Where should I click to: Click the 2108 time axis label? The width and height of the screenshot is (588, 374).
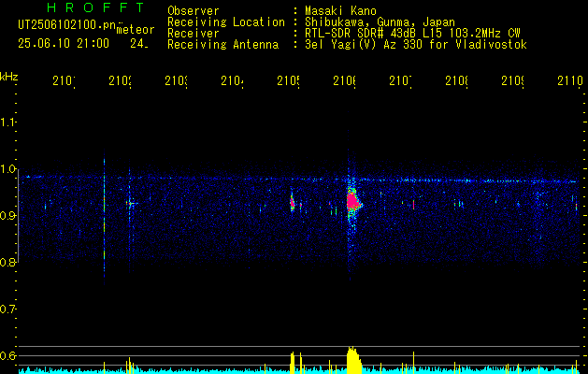pos(457,81)
